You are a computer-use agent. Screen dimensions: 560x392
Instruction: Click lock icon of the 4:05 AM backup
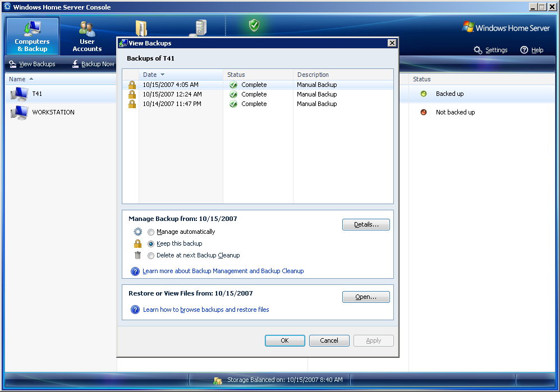pyautogui.click(x=132, y=85)
